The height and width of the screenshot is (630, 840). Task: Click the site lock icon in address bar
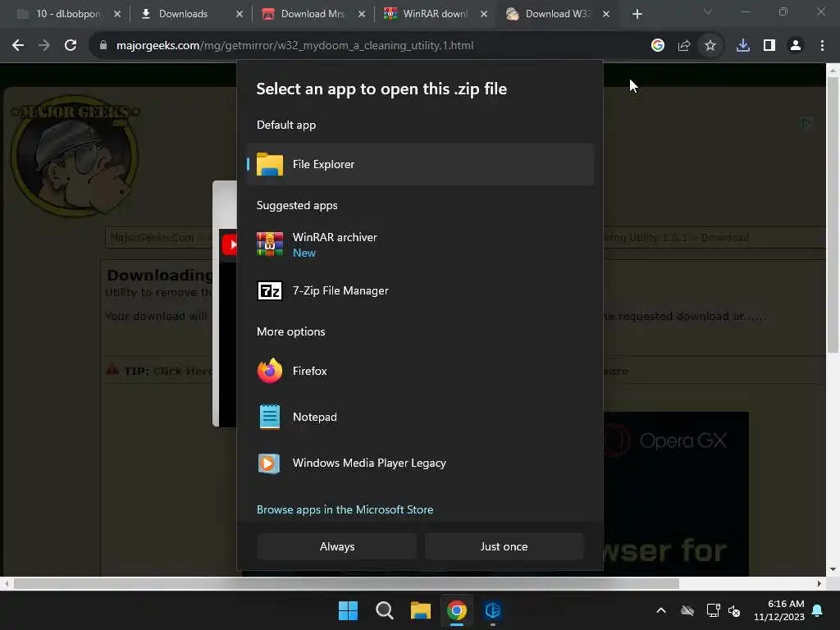point(103,46)
